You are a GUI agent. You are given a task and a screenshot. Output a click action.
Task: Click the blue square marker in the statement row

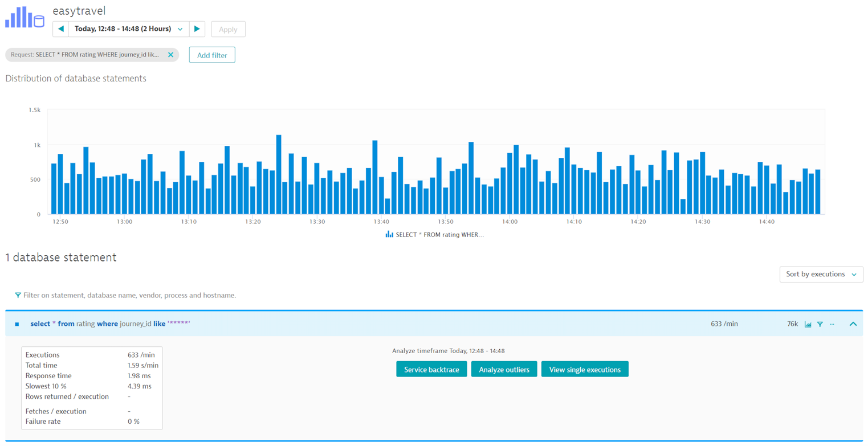pos(17,324)
